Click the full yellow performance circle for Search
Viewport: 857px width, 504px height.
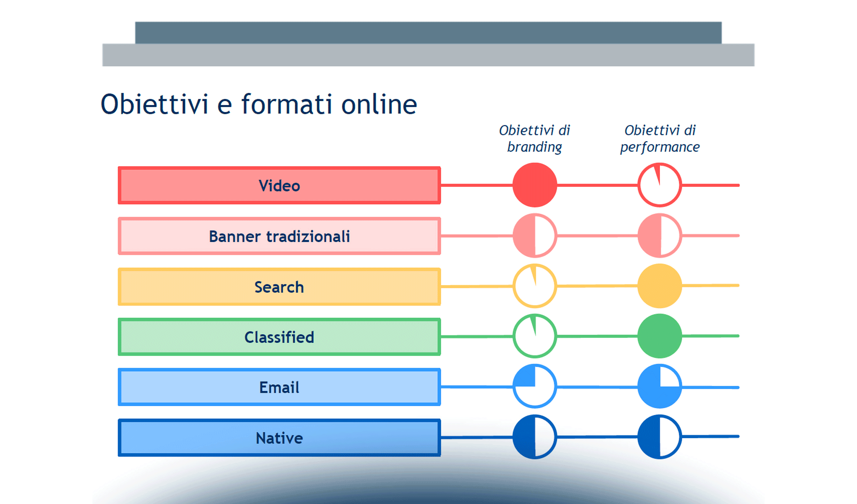659,286
